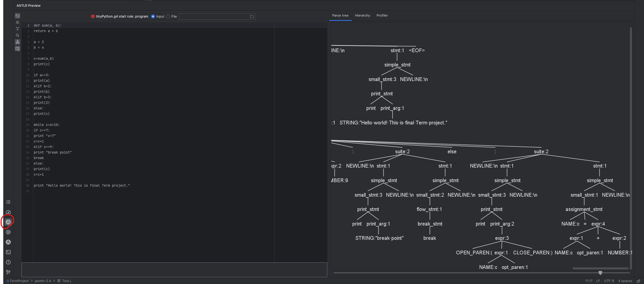Select the File radio button
The height and width of the screenshot is (284, 644).
168,17
